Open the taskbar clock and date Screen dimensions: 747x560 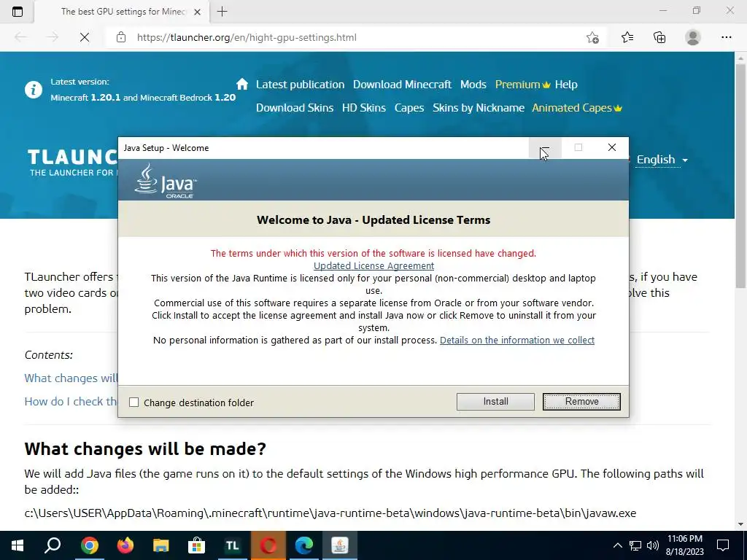684,545
